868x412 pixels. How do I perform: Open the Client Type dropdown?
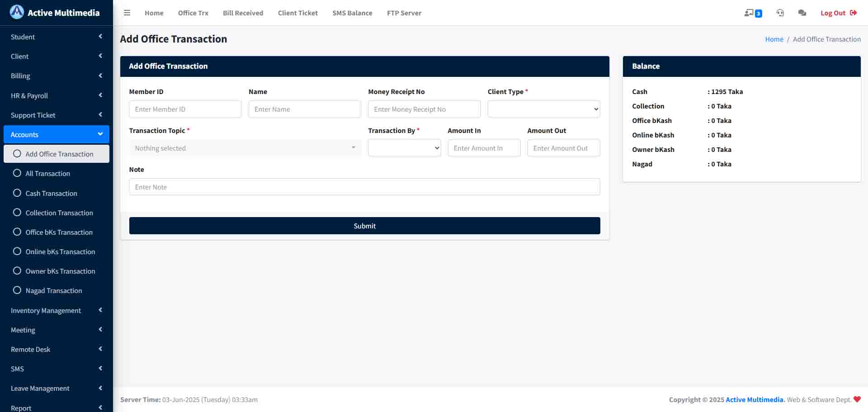pos(544,109)
